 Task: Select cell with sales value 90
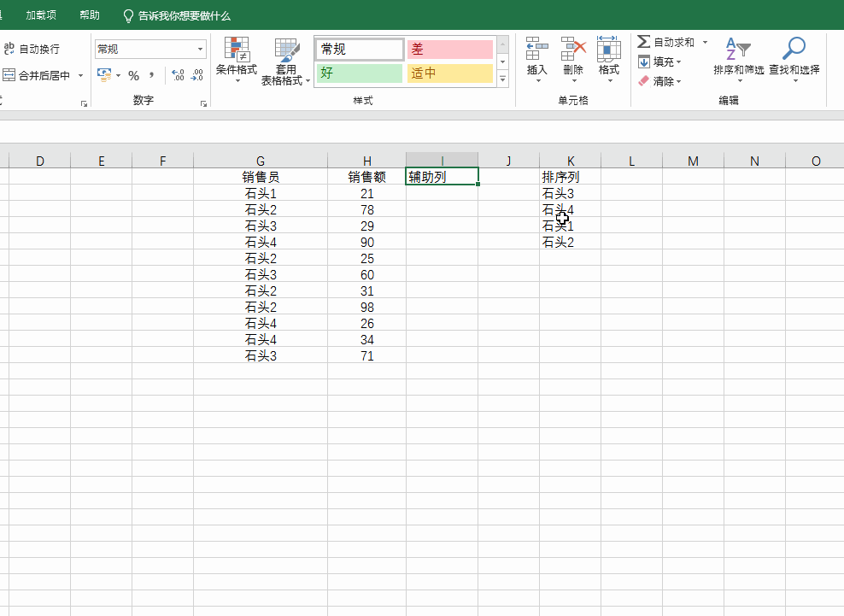click(367, 242)
